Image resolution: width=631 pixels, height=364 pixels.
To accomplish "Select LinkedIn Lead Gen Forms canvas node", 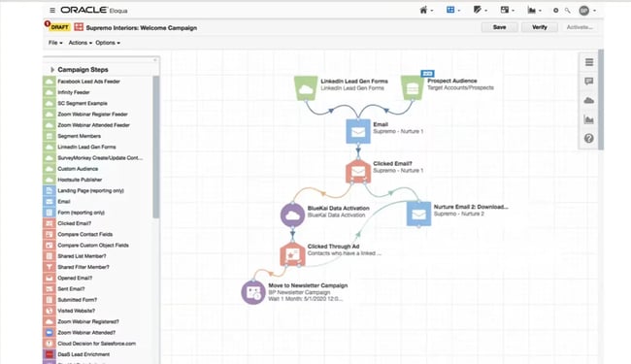I will point(306,88).
